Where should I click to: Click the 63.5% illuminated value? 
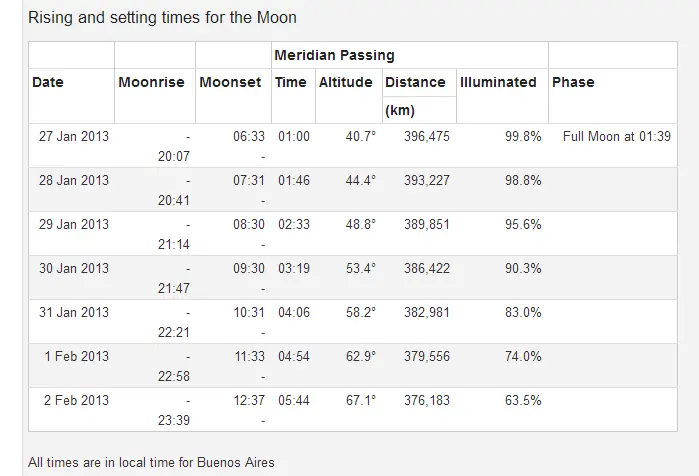[x=523, y=401]
